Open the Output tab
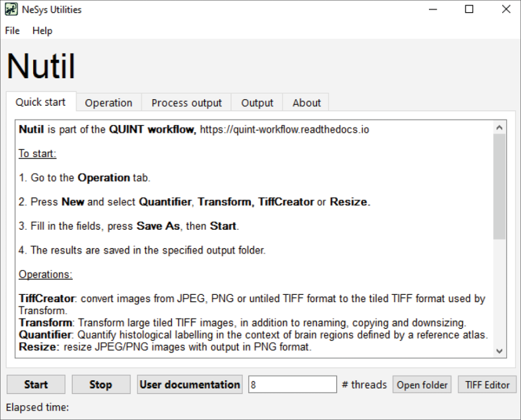 (x=257, y=103)
